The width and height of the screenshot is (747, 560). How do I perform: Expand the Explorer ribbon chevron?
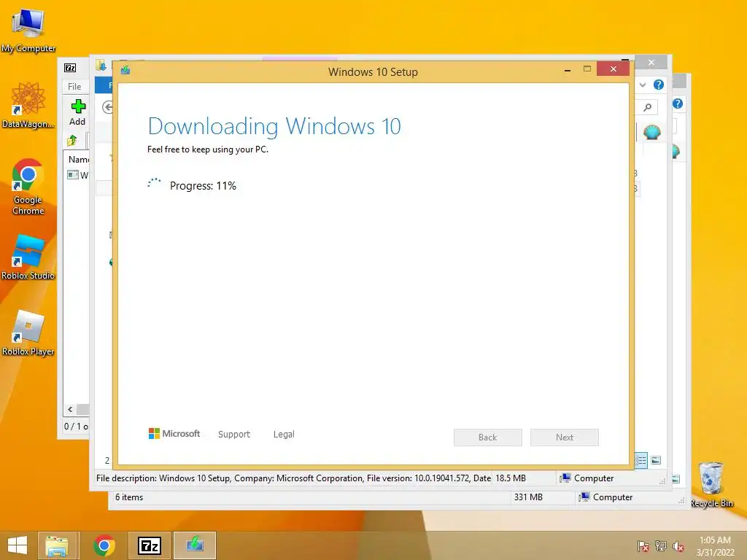[x=643, y=85]
